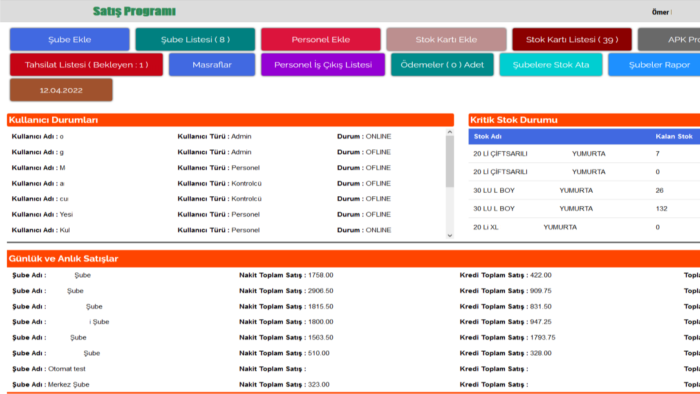Click the Otomat test branch row

354,369
